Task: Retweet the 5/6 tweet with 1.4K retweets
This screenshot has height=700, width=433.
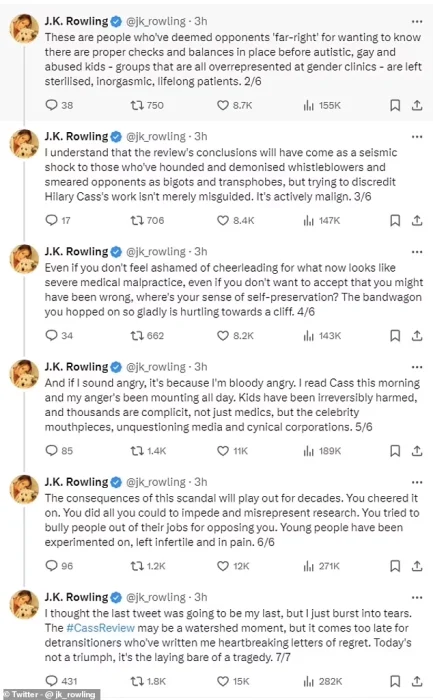Action: [148, 451]
